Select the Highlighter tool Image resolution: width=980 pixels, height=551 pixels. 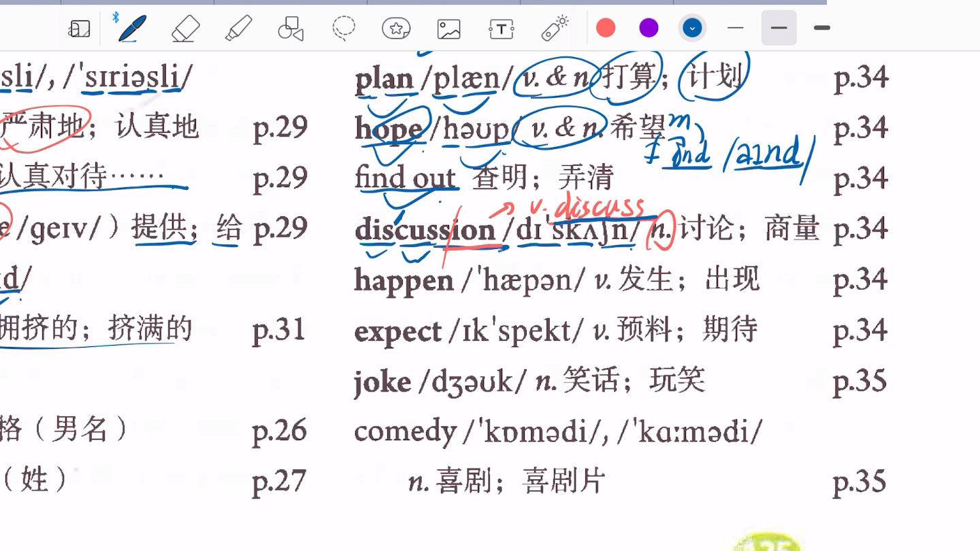pos(238,29)
